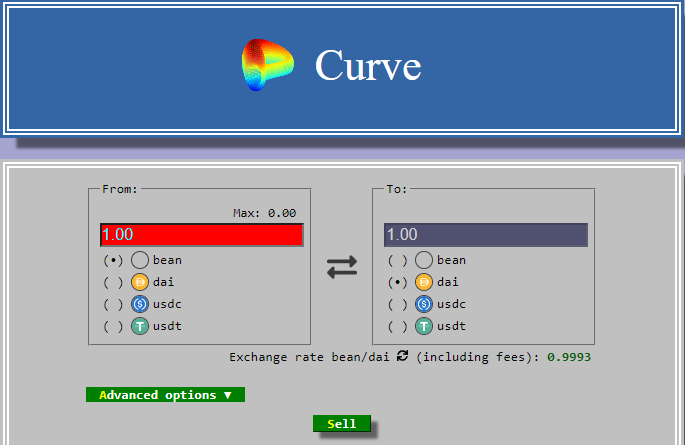Select dai radio button in From panel
The image size is (685, 445).
[113, 283]
